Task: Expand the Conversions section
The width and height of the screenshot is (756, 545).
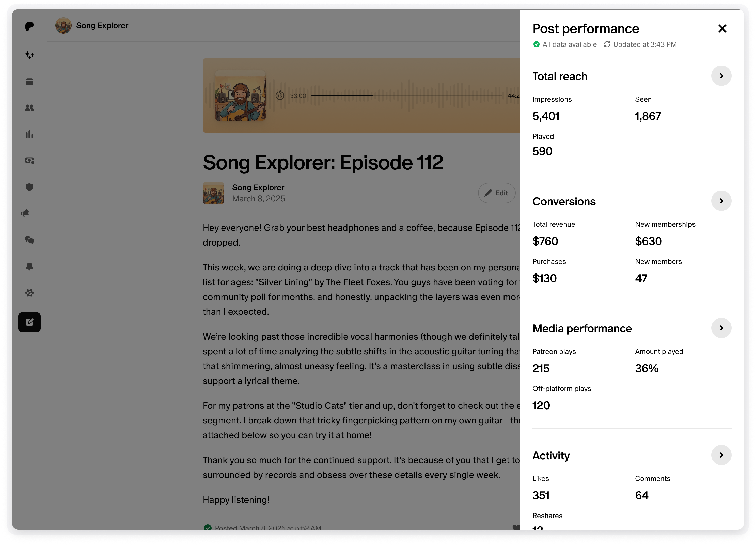Action: pos(721,201)
